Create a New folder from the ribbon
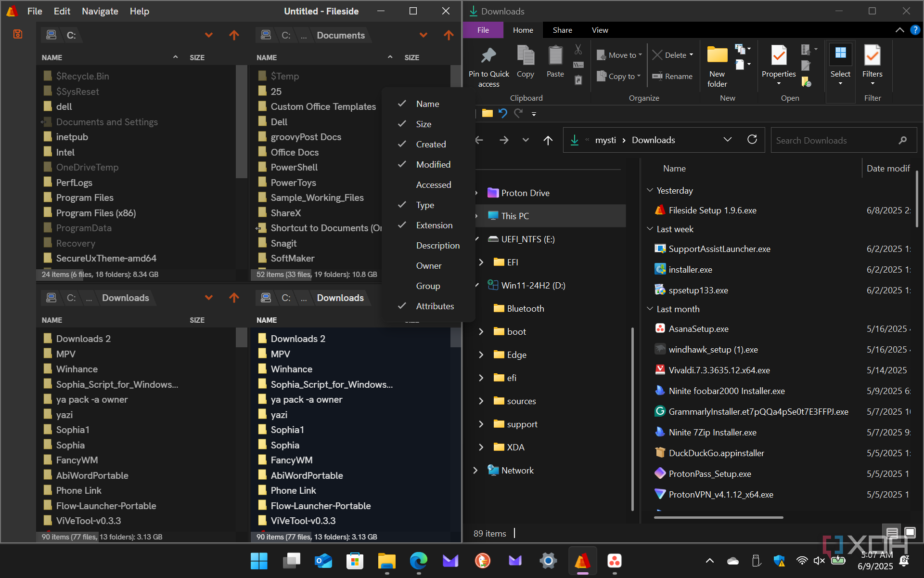 717,67
